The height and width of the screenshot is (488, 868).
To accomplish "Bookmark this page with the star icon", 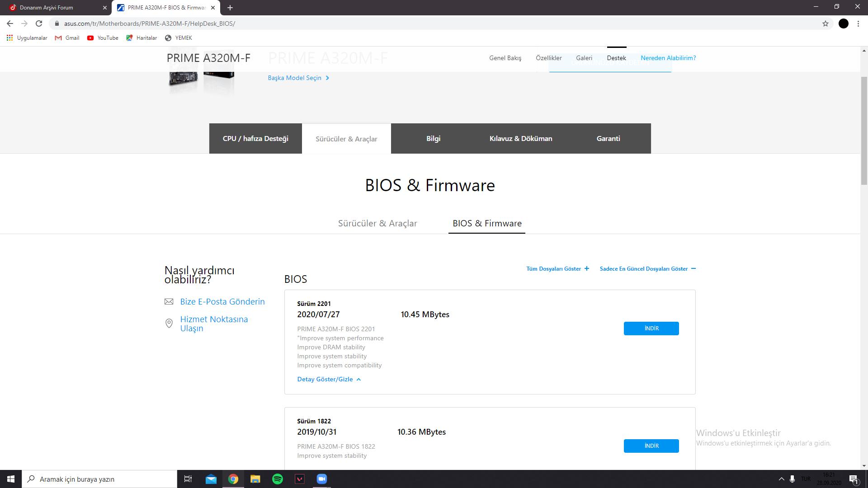I will tap(826, 23).
